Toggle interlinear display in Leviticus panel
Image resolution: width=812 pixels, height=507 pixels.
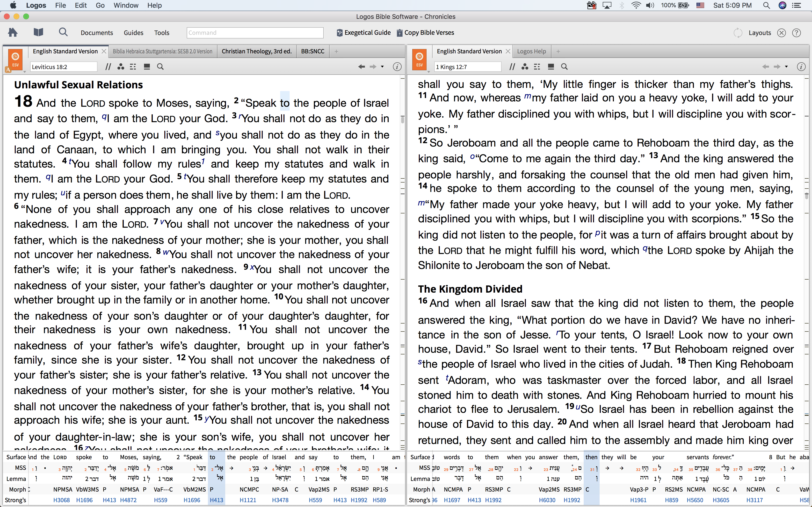click(133, 67)
